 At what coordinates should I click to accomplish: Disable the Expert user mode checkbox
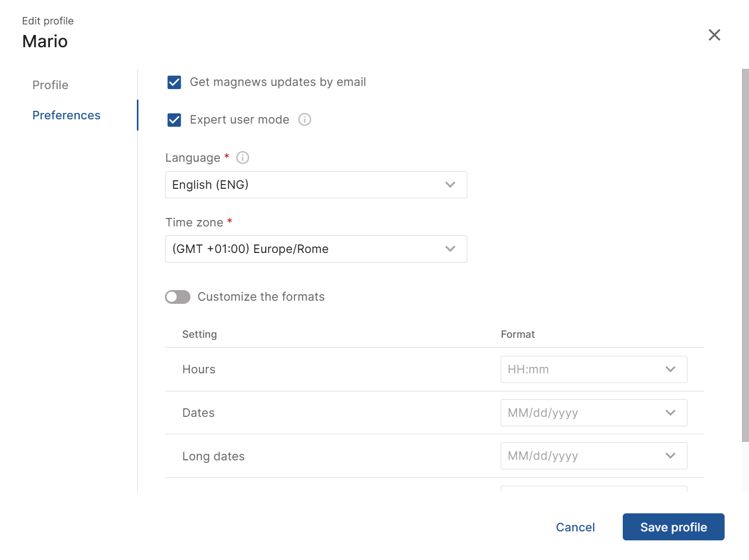[175, 120]
